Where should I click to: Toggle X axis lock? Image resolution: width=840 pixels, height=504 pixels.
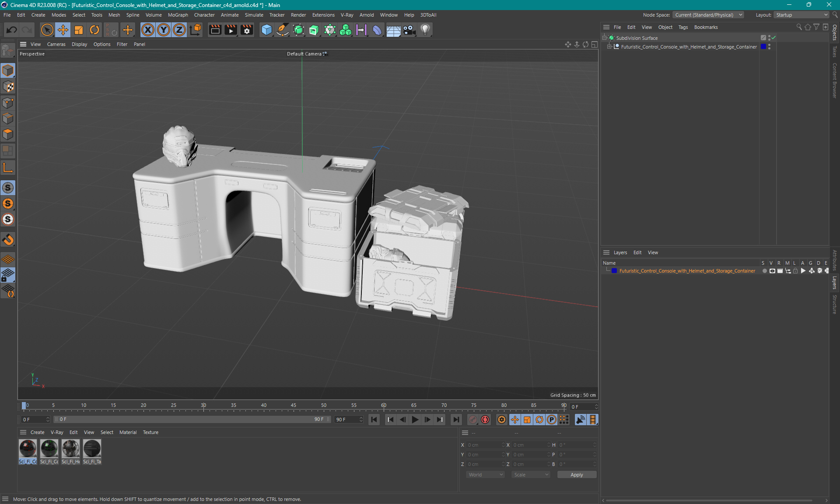[148, 30]
